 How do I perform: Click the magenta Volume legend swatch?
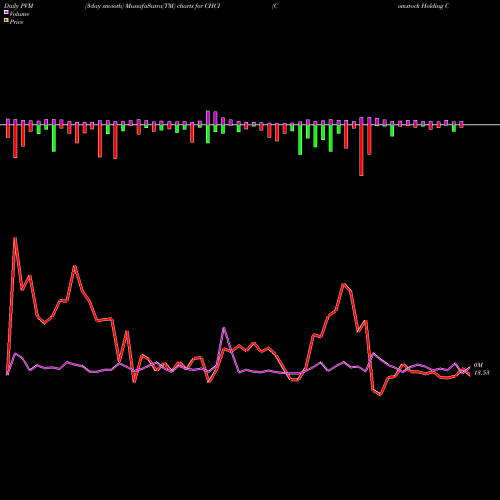click(x=6, y=12)
